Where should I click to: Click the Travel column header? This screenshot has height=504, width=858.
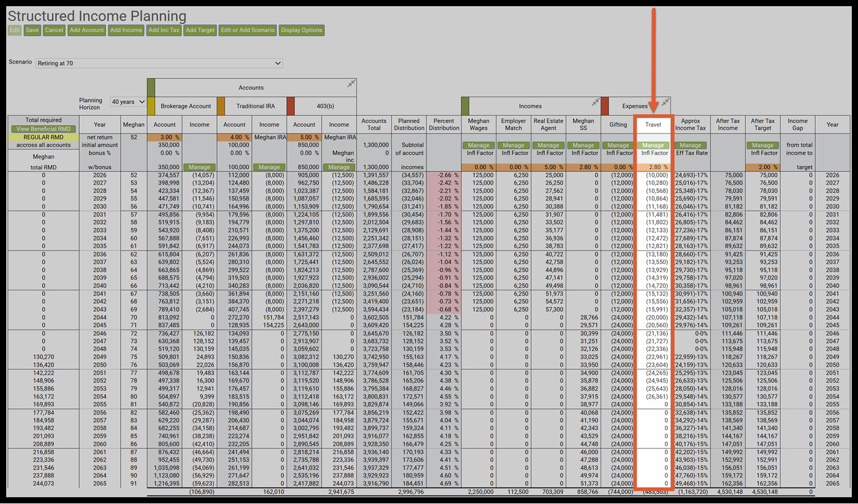[653, 124]
